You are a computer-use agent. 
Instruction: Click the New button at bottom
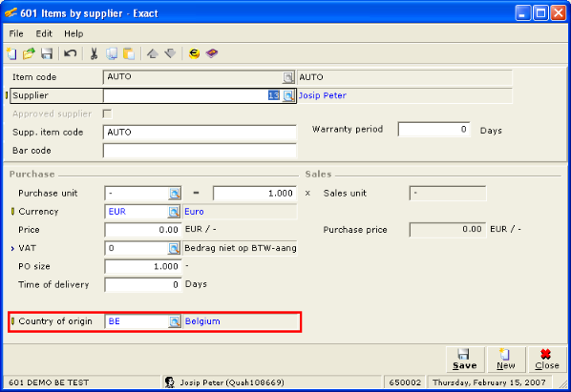tap(506, 360)
